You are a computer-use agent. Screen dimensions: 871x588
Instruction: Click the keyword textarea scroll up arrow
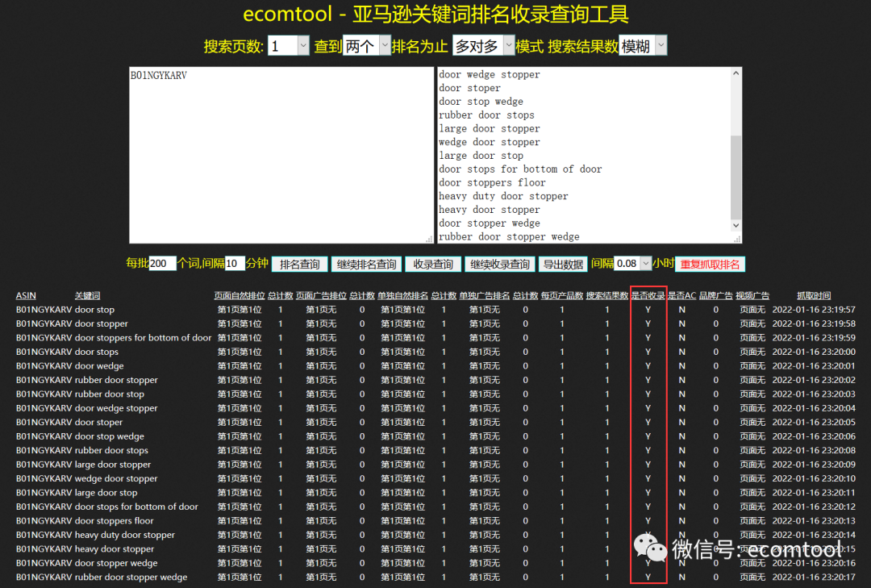736,73
